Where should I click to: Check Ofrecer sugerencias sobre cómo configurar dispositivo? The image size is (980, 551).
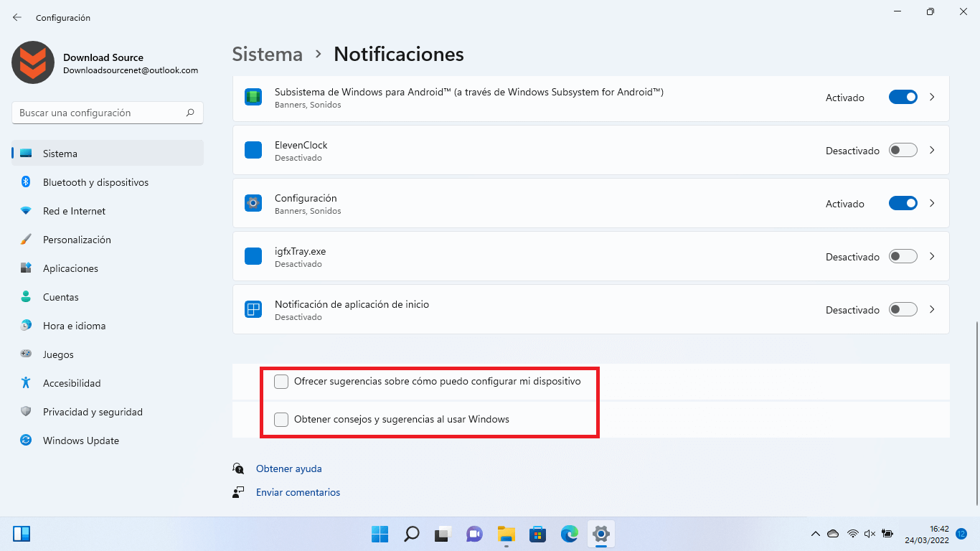281,382
